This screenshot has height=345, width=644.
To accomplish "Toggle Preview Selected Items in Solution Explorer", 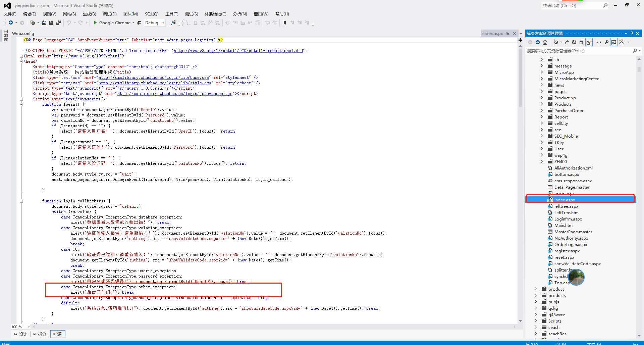I will coord(614,42).
